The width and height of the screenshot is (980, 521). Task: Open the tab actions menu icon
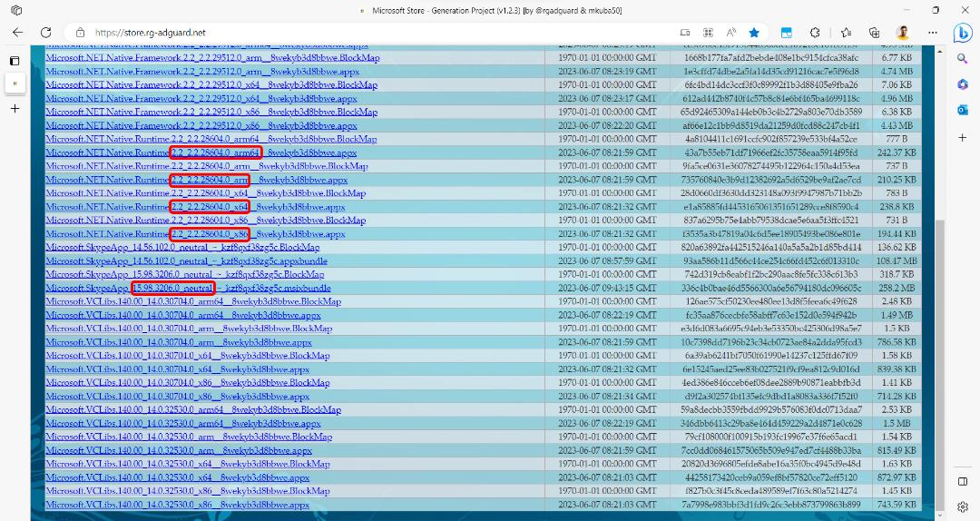pos(15,61)
